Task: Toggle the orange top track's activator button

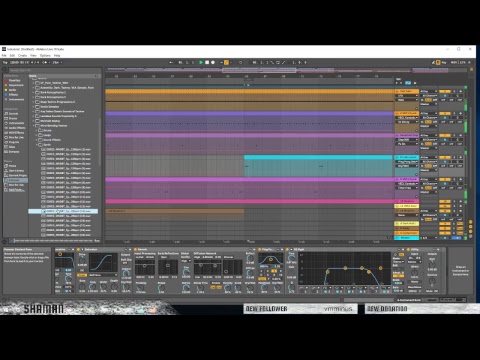Action: point(445,91)
